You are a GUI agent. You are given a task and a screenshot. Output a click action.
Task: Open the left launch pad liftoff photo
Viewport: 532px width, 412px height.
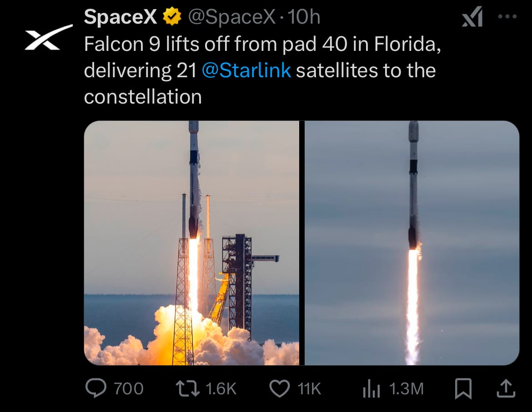coord(192,243)
